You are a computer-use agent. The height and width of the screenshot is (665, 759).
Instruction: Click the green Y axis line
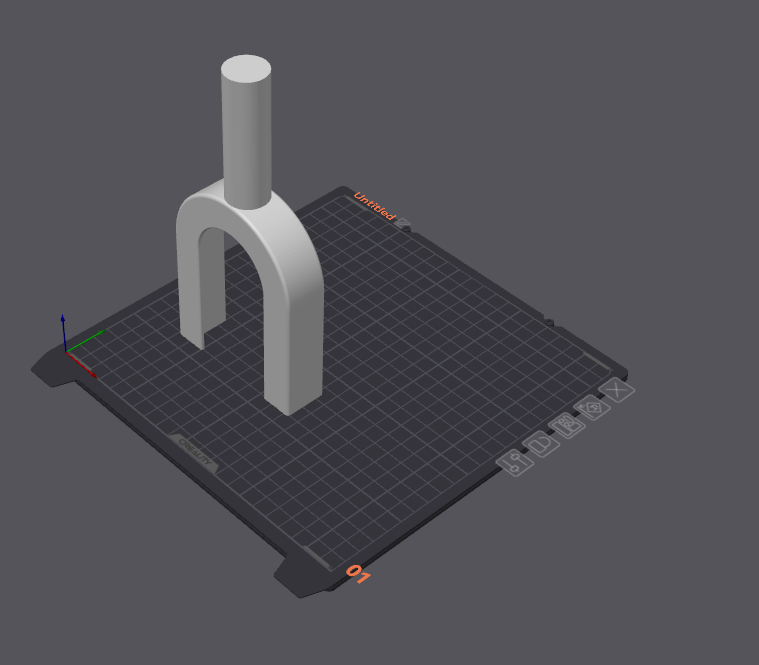[85, 341]
